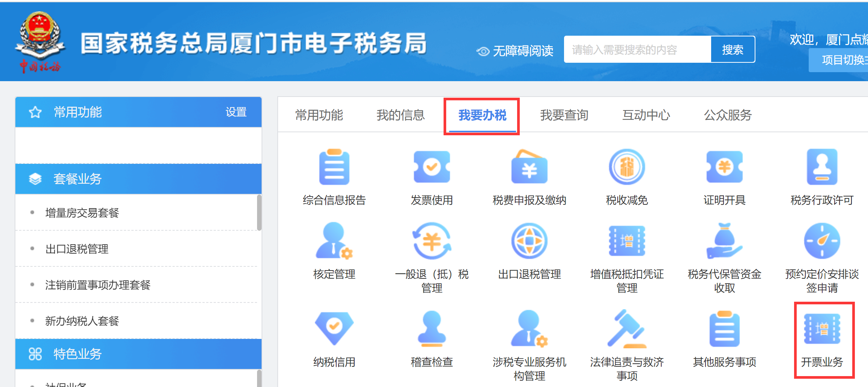Viewport: 868px width, 387px height.
Task: Select the 综合信息报告 clipboard icon
Action: (x=334, y=167)
